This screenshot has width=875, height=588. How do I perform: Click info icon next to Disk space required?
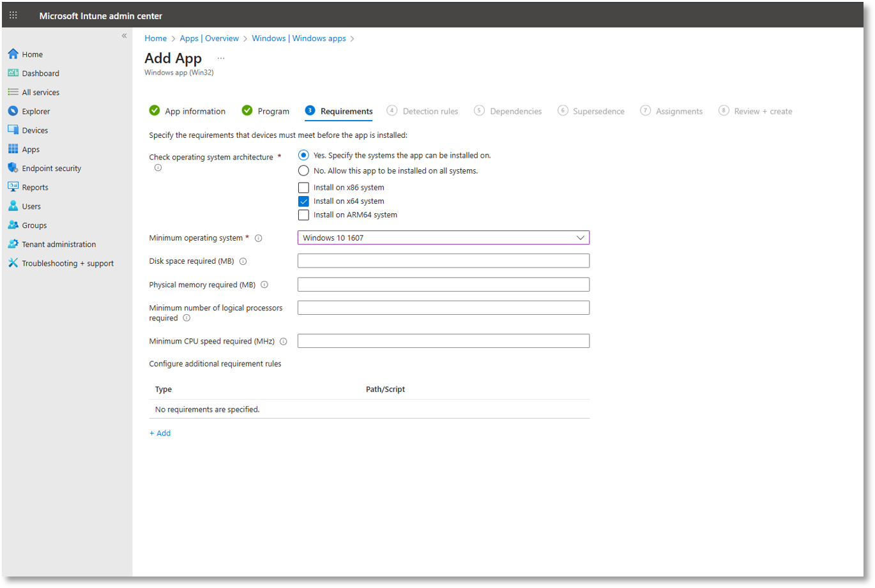(243, 261)
